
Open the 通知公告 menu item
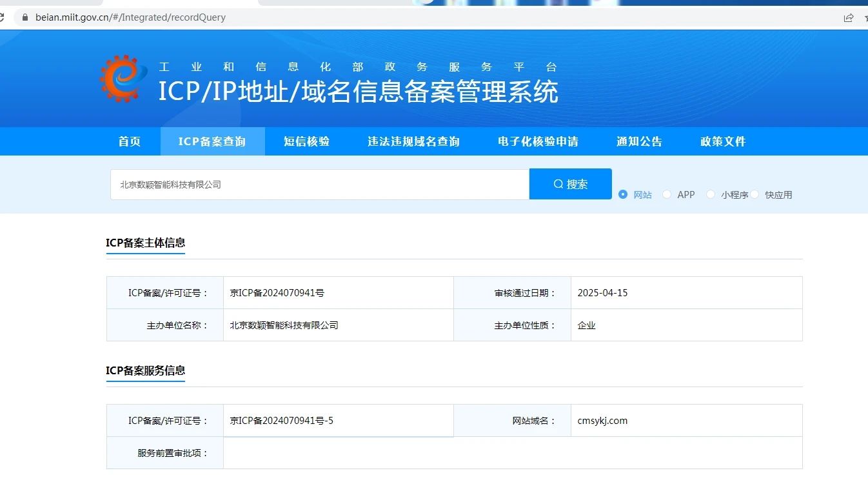(639, 141)
